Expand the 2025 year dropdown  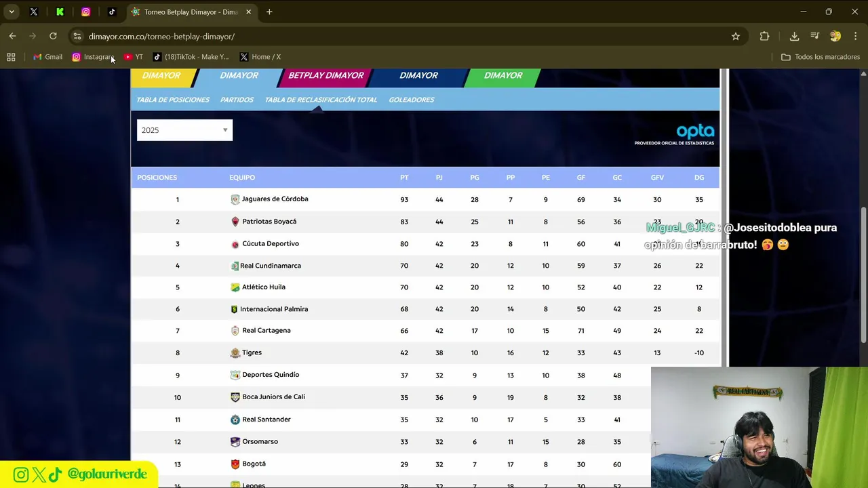click(x=184, y=130)
